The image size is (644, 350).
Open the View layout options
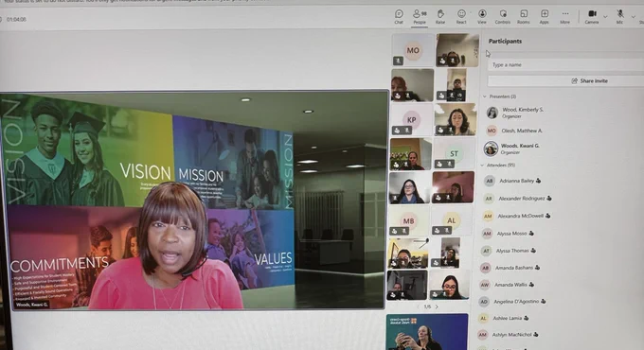[482, 17]
